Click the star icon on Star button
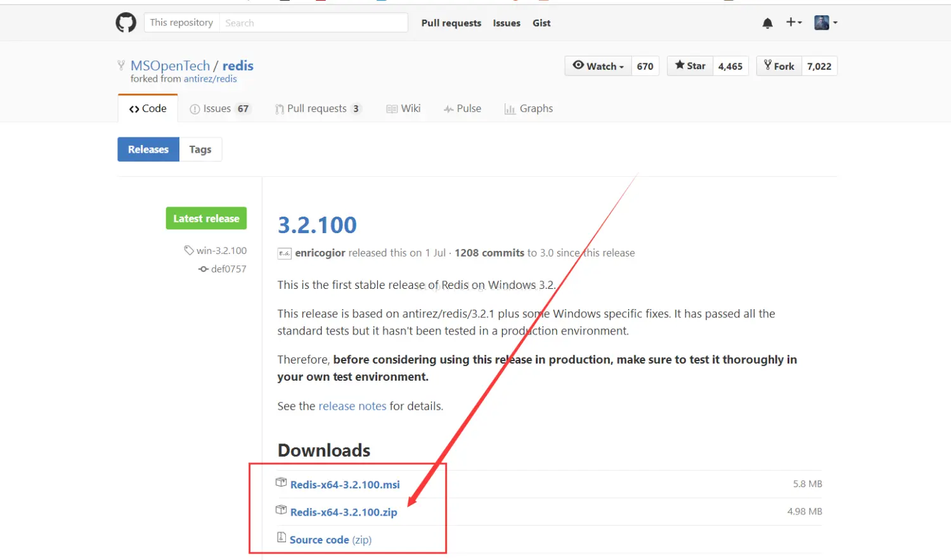 pyautogui.click(x=680, y=65)
